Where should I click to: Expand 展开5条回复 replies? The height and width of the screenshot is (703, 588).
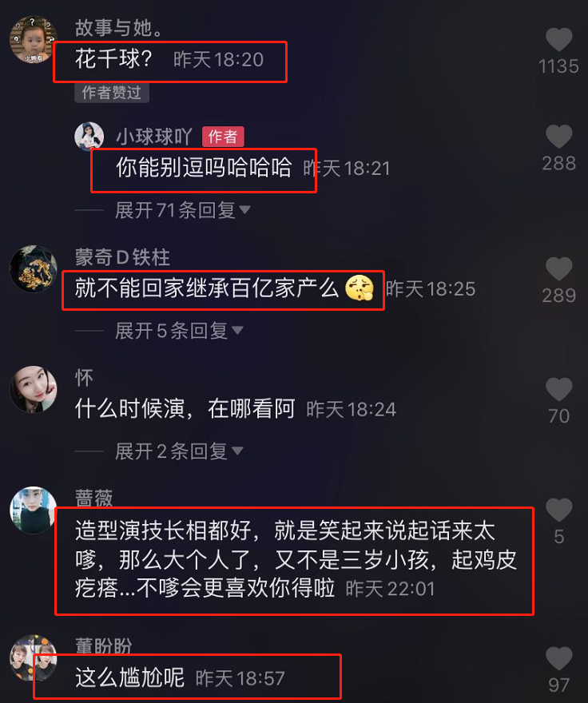[x=179, y=331]
